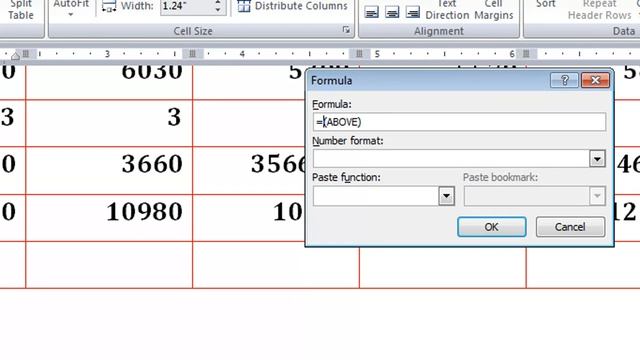This screenshot has height=360, width=640.
Task: Open the Number format dropdown
Action: tap(597, 159)
